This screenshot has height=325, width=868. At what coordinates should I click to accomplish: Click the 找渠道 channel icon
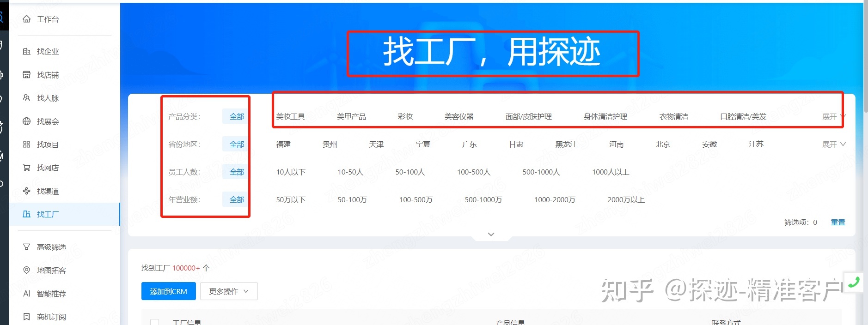pos(27,191)
